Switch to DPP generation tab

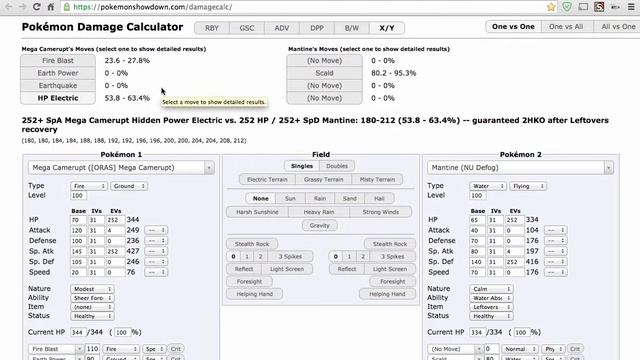click(317, 28)
